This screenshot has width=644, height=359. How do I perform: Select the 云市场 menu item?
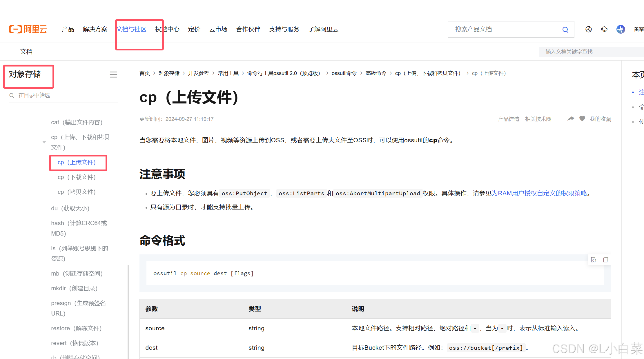pyautogui.click(x=218, y=29)
